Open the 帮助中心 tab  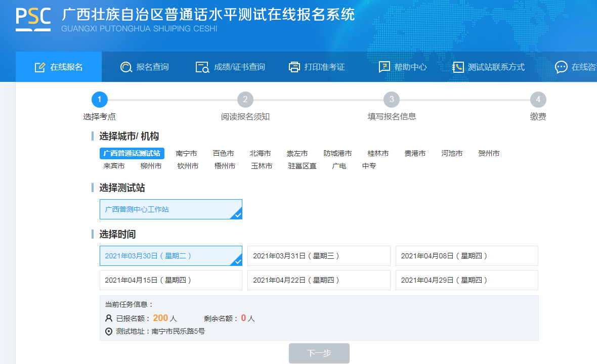tap(403, 67)
